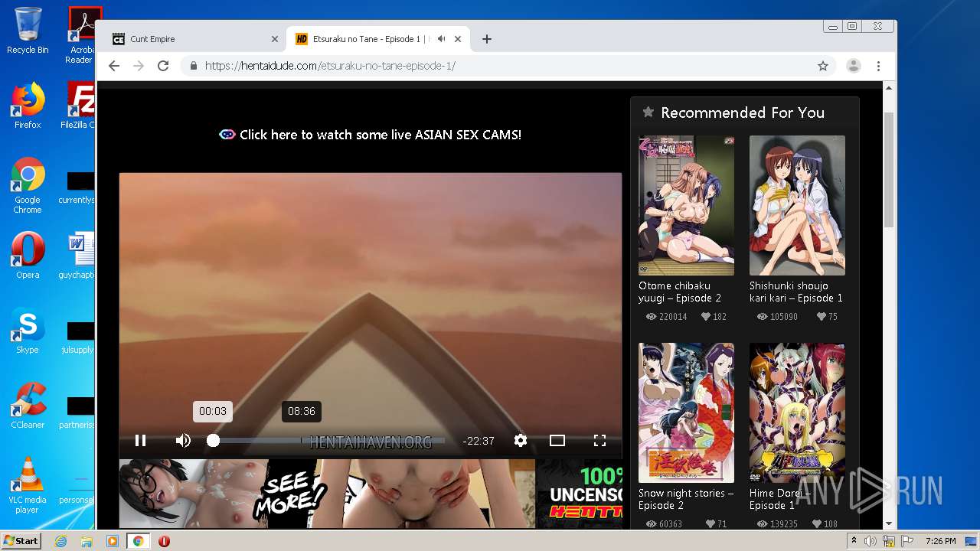Open VLC media player shortcut
This screenshot has width=980, height=551.
pyautogui.click(x=28, y=486)
